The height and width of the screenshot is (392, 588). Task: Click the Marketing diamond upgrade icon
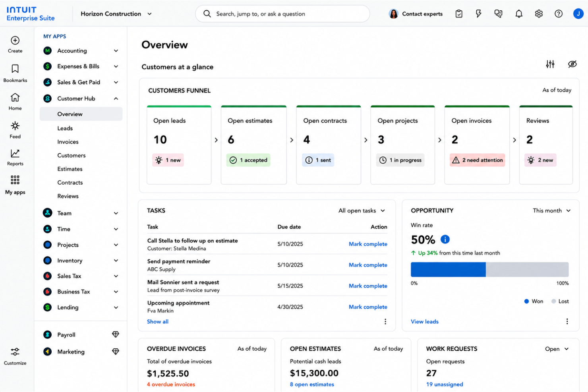(x=116, y=352)
